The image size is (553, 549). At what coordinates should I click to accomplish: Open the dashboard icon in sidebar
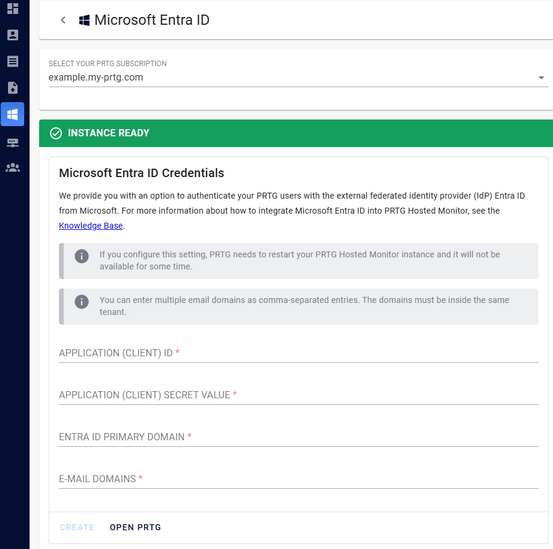[x=13, y=8]
